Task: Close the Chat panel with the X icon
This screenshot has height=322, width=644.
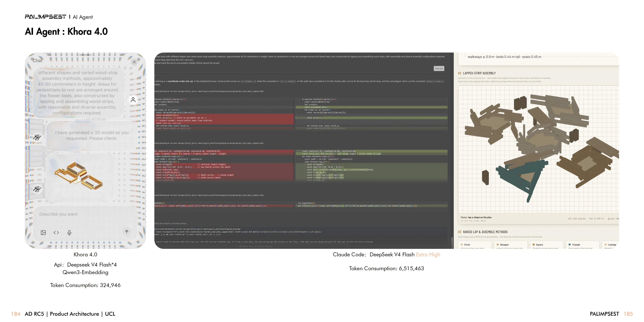Action: point(134,62)
